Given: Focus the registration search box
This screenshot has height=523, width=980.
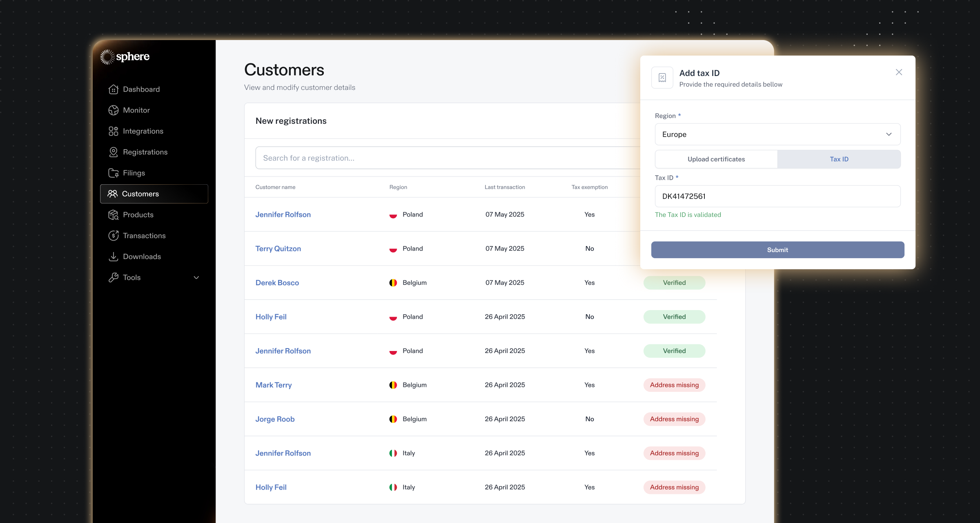Looking at the screenshot, I should (x=447, y=158).
